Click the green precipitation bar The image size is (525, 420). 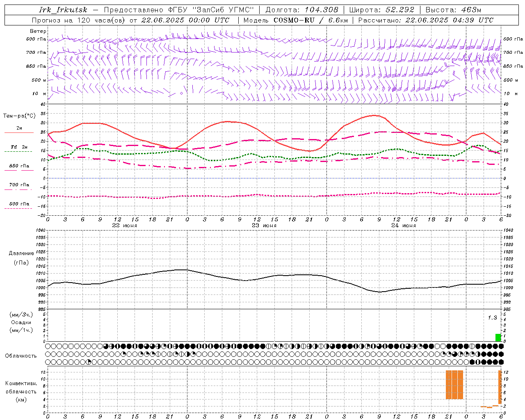[x=498, y=338]
